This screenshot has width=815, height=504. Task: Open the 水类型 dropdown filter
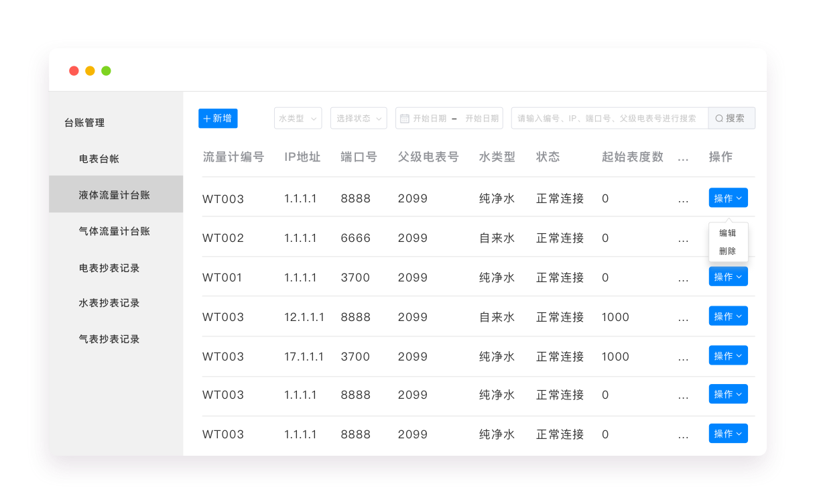(298, 118)
